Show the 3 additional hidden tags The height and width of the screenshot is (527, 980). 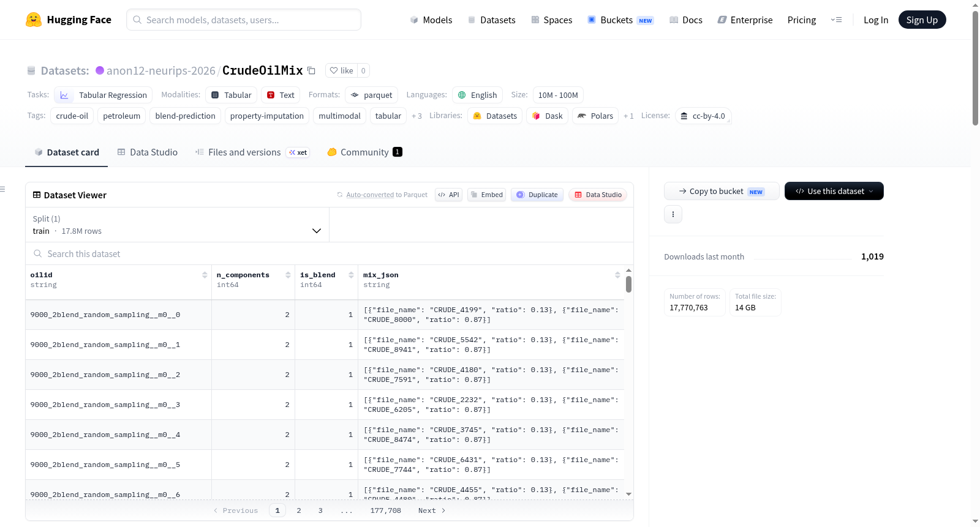pos(417,116)
